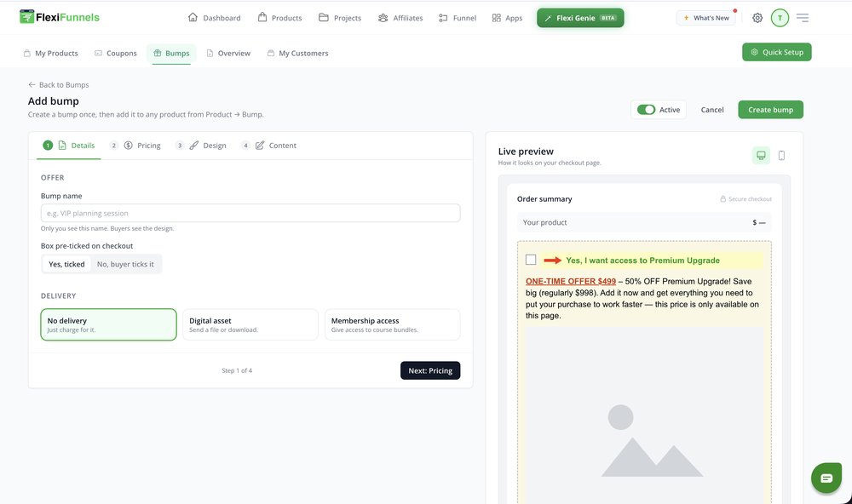The width and height of the screenshot is (852, 504).
Task: Click Next: Pricing button
Action: click(x=430, y=370)
